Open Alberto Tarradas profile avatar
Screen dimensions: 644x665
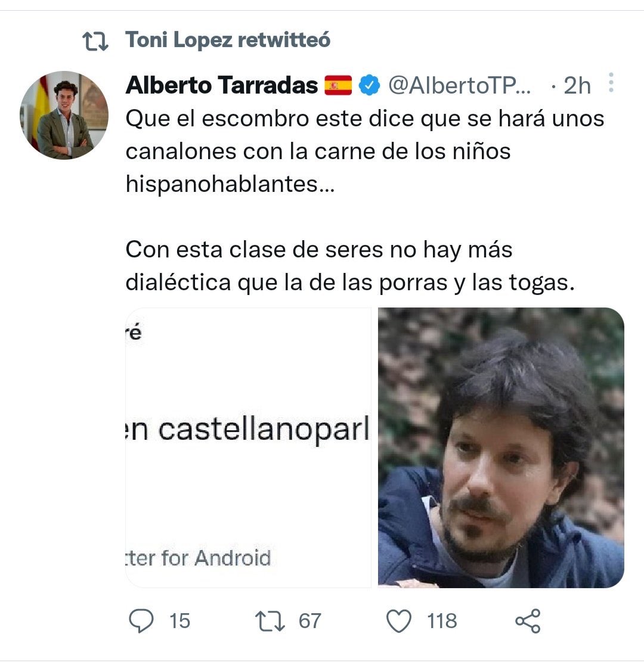pyautogui.click(x=64, y=115)
